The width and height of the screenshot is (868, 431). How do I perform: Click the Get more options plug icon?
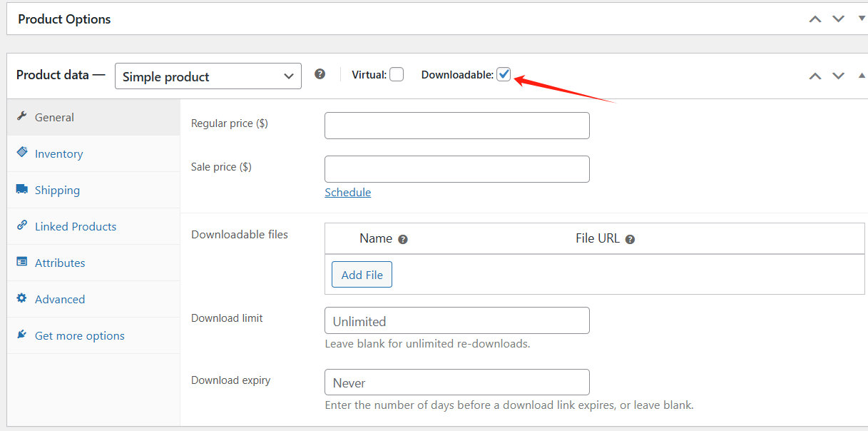(x=21, y=335)
